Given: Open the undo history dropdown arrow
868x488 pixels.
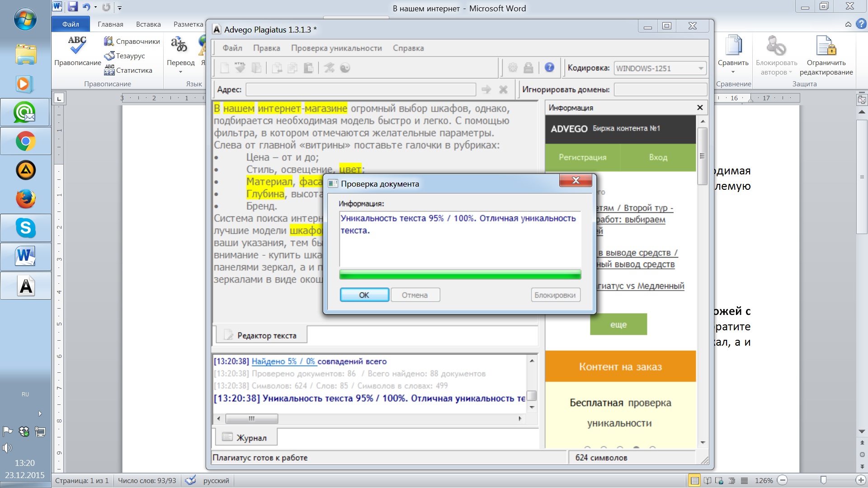Looking at the screenshot, I should 95,7.
